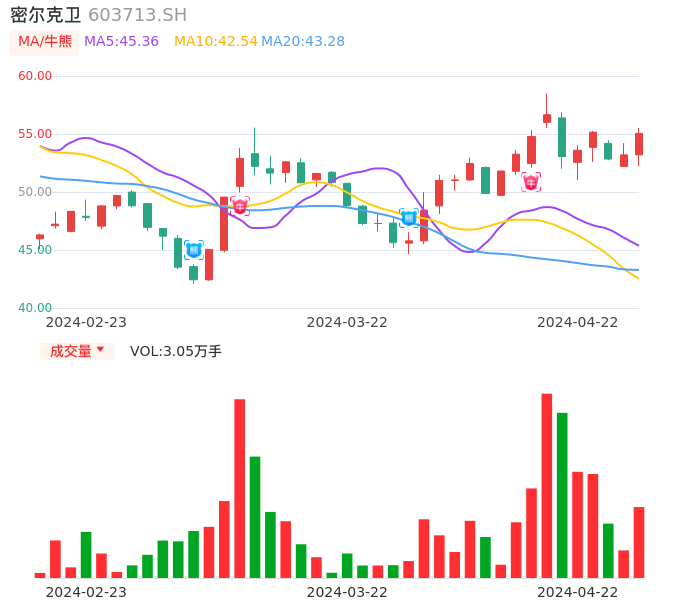Click the blue bear marker in late March
The height and width of the screenshot is (606, 686).
pyautogui.click(x=409, y=217)
